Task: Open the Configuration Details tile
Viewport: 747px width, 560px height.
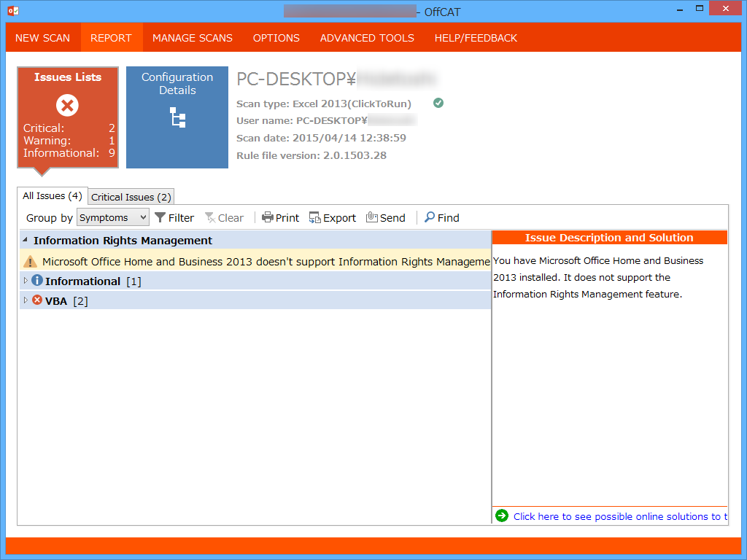Action: (x=177, y=117)
